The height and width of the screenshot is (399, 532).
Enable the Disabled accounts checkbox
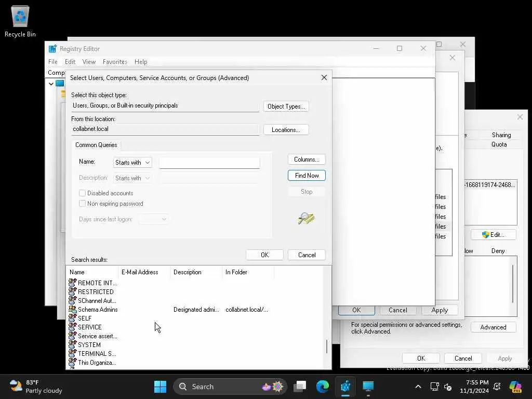point(82,193)
